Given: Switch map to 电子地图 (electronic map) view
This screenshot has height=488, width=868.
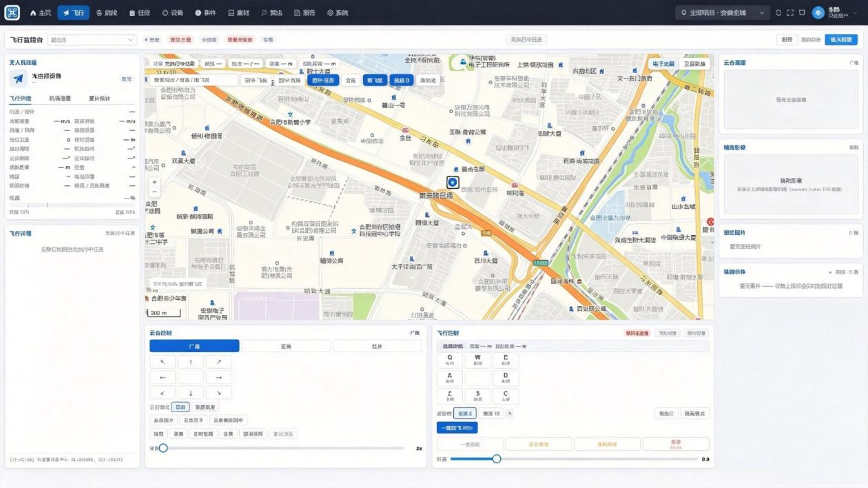Looking at the screenshot, I should [x=663, y=63].
